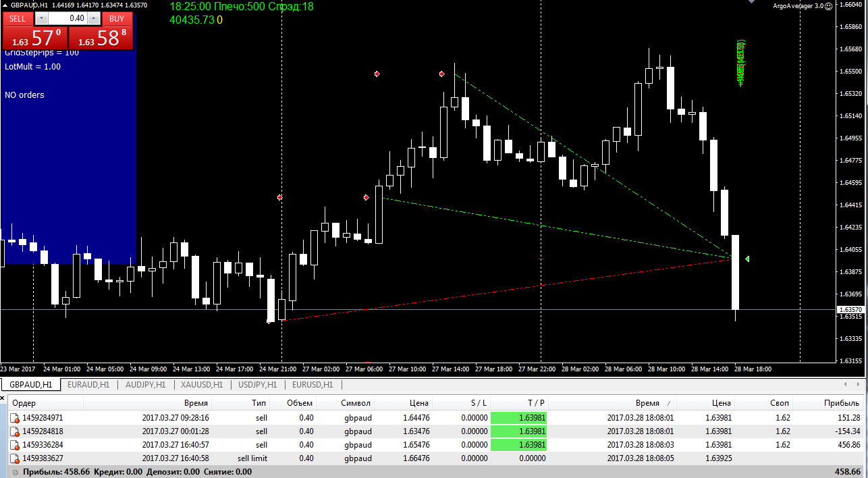Screen dimensions: 868x478
Task: Click open time 2017.03.27 09:28:16
Action: click(x=175, y=418)
